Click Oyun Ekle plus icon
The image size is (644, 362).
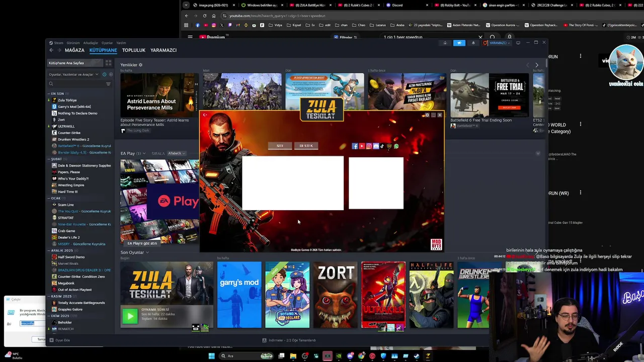point(51,340)
